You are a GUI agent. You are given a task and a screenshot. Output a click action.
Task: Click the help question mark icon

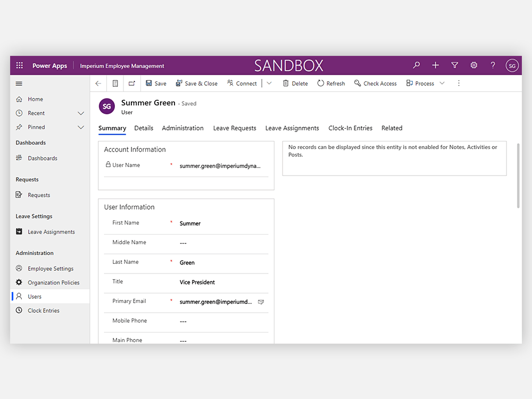(493, 65)
